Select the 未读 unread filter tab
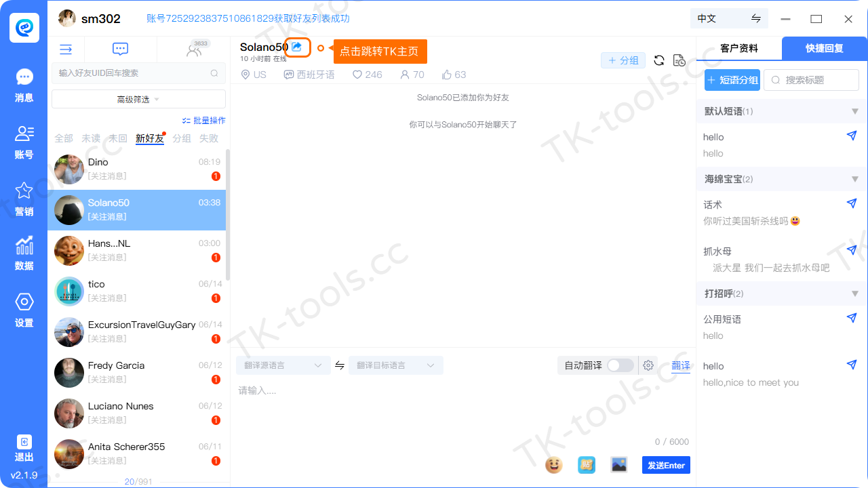Image resolution: width=868 pixels, height=488 pixels. point(91,138)
